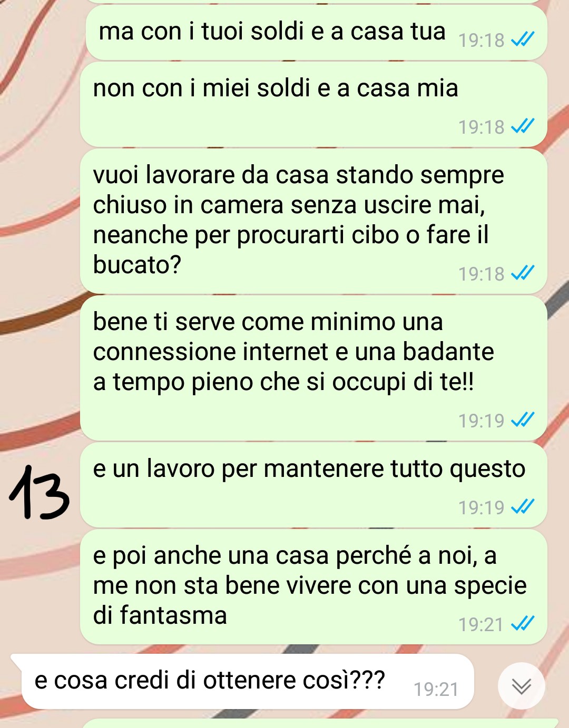Tap the 19:18 timestamp next to 'bucato?'

(481, 274)
